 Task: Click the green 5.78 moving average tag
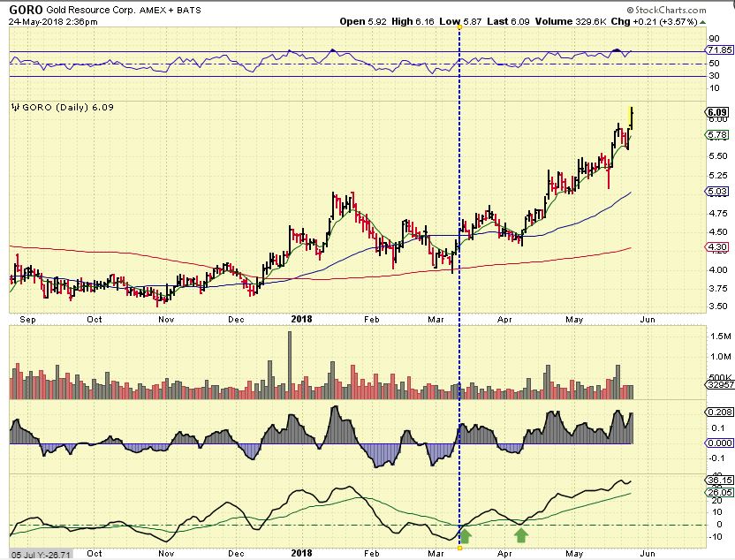tap(717, 135)
